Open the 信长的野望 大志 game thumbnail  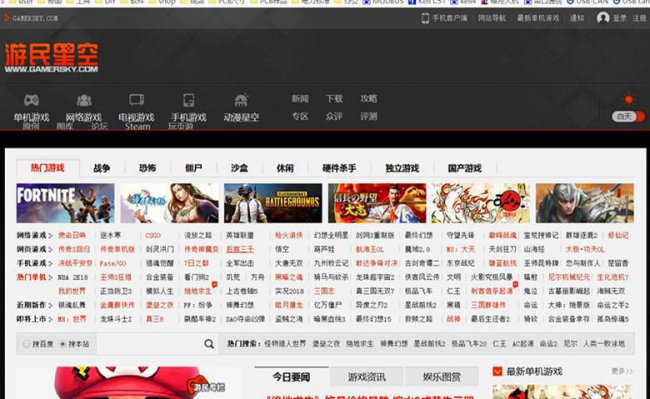coord(377,203)
